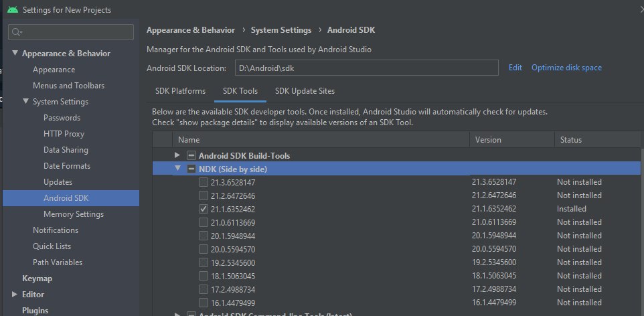The image size is (644, 316).
Task: Click the version cell 21.3.6528147
Action: [x=494, y=181]
